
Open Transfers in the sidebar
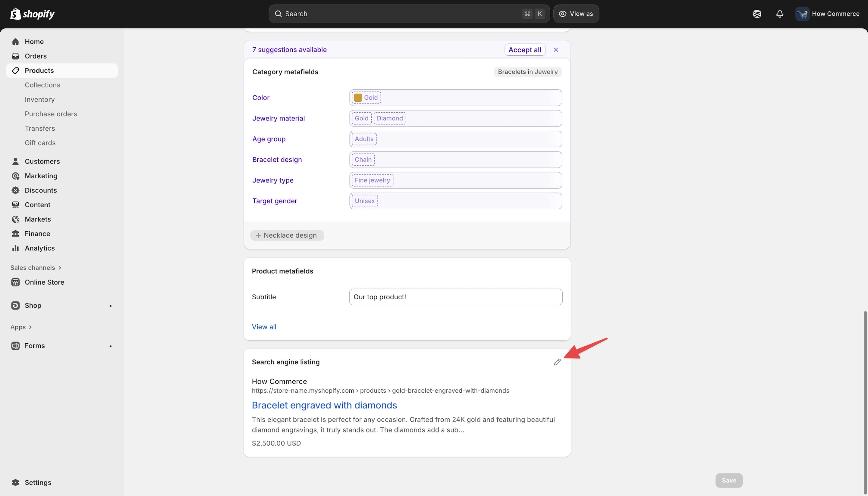coord(39,128)
